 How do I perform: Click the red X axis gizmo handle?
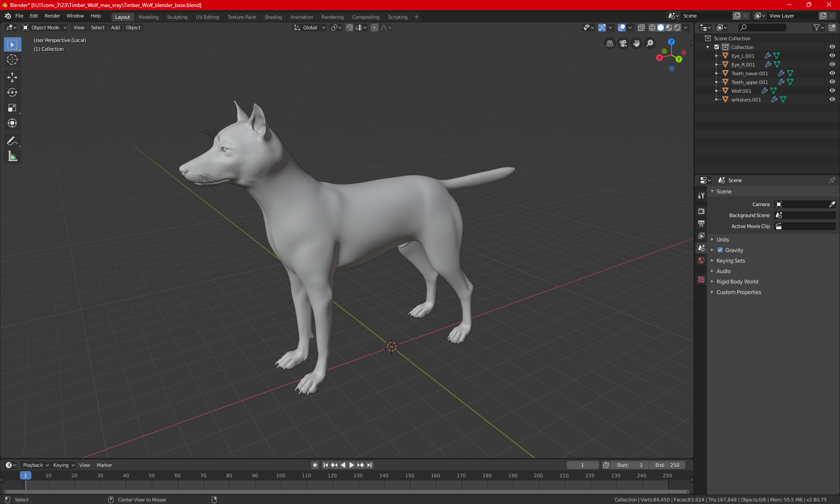click(x=659, y=58)
